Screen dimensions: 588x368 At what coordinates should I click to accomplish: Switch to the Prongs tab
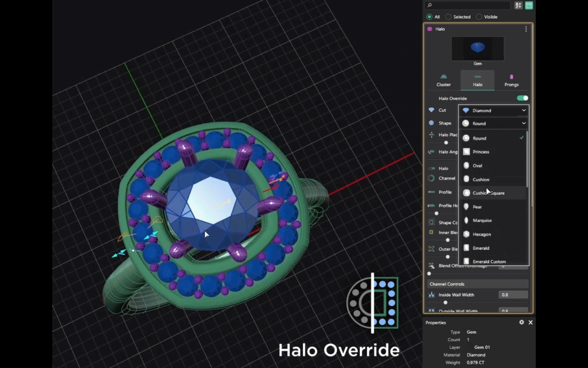pos(511,80)
